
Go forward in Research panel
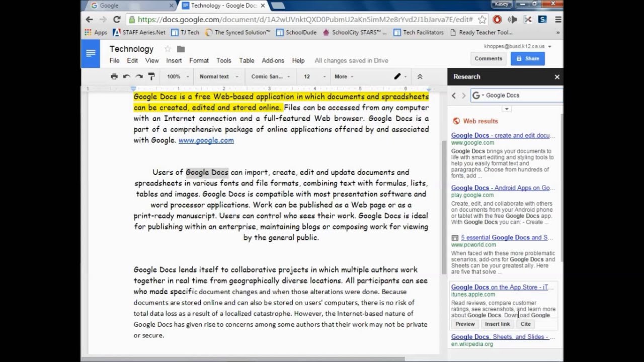click(463, 95)
